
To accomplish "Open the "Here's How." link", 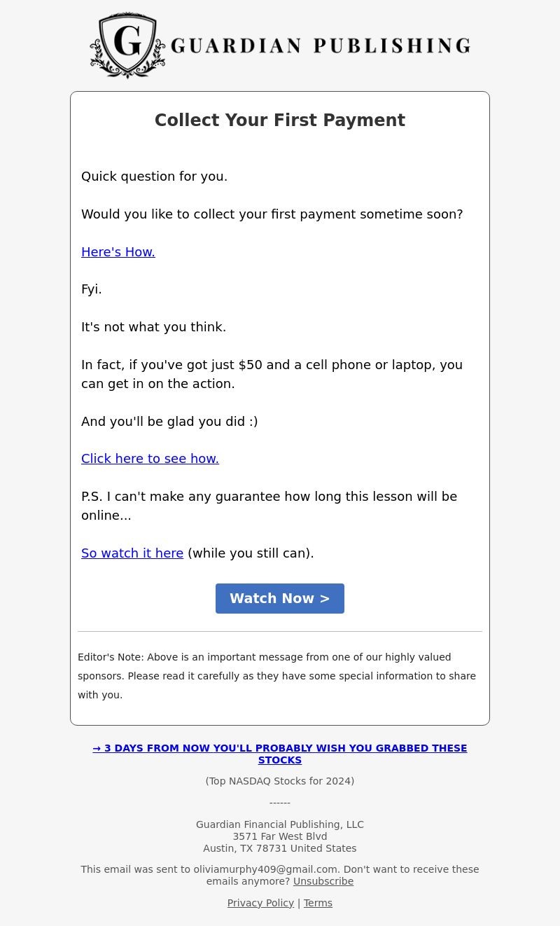I will pos(118,252).
